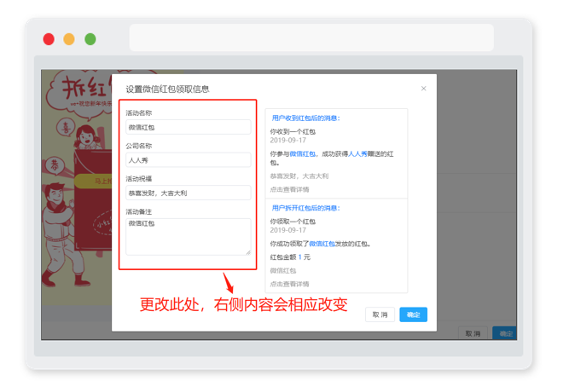
Task: Click the dialog title 设置微信红包领取信息
Action: click(x=167, y=89)
